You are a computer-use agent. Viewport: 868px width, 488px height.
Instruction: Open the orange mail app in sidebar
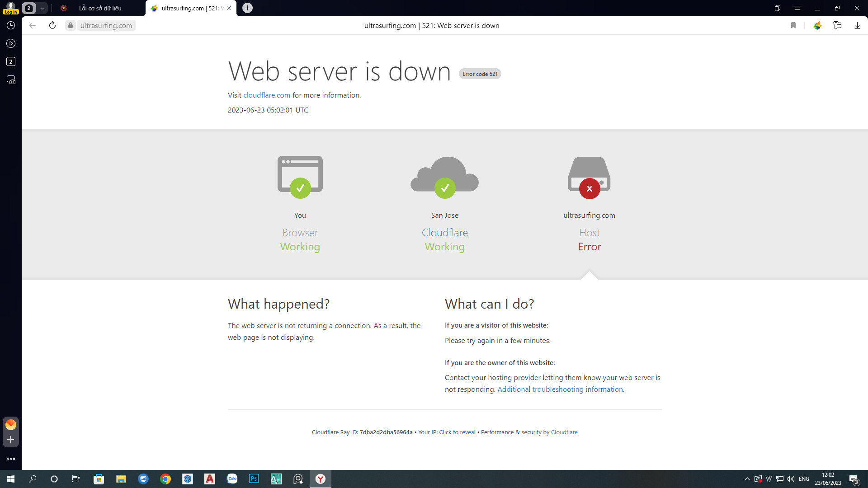click(x=11, y=425)
